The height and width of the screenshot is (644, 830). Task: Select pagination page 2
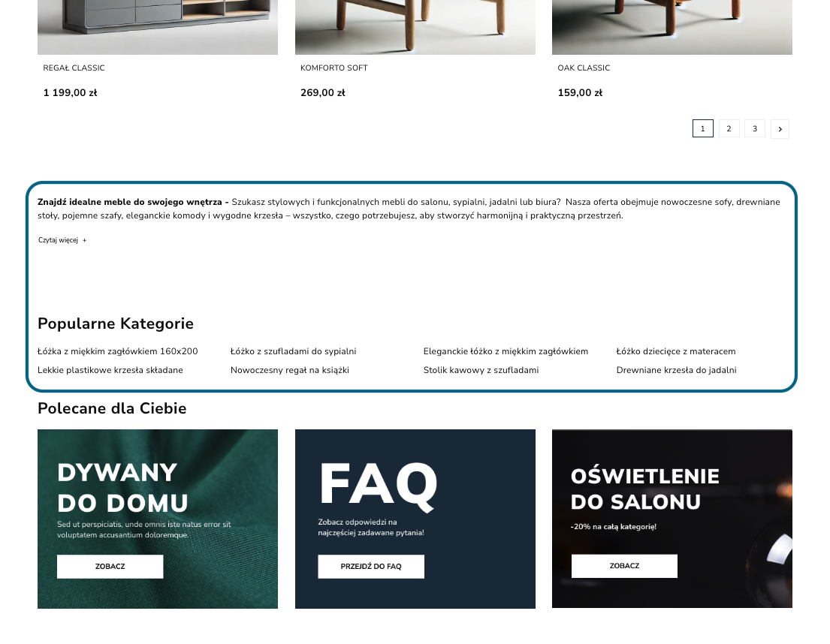(729, 128)
